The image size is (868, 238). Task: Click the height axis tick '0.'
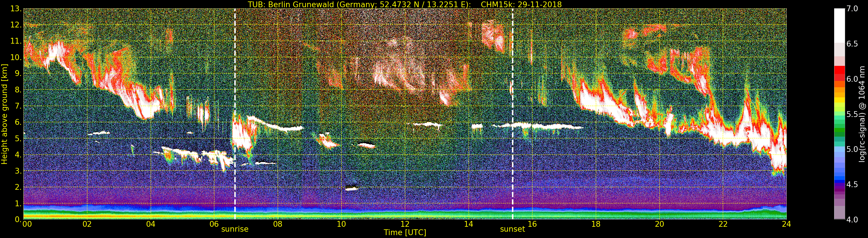tap(18, 220)
